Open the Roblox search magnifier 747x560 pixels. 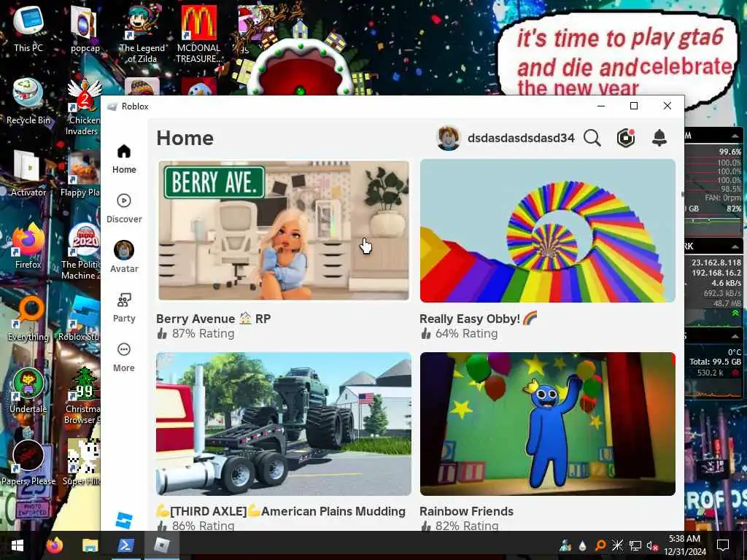(x=592, y=138)
